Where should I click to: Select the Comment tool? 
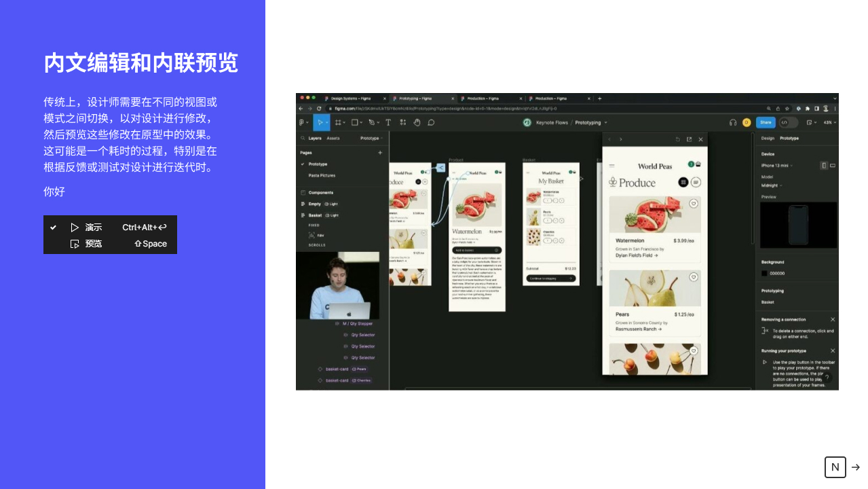tap(431, 122)
